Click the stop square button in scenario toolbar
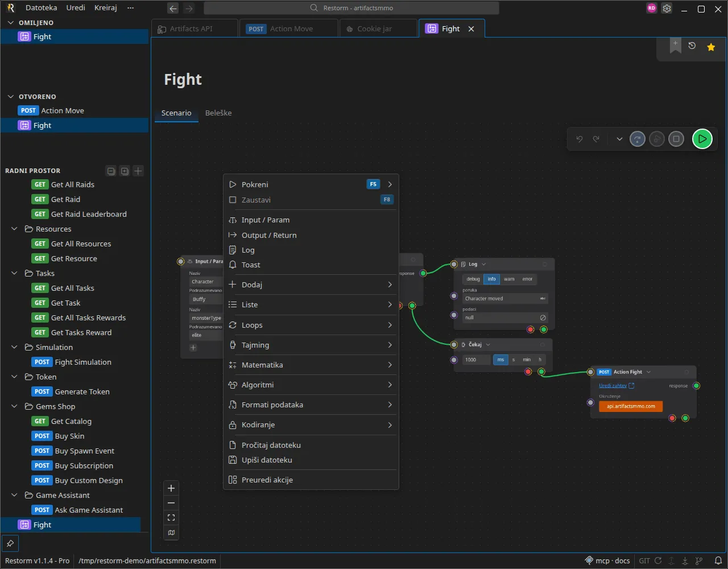The height and width of the screenshot is (569, 728). tap(676, 139)
